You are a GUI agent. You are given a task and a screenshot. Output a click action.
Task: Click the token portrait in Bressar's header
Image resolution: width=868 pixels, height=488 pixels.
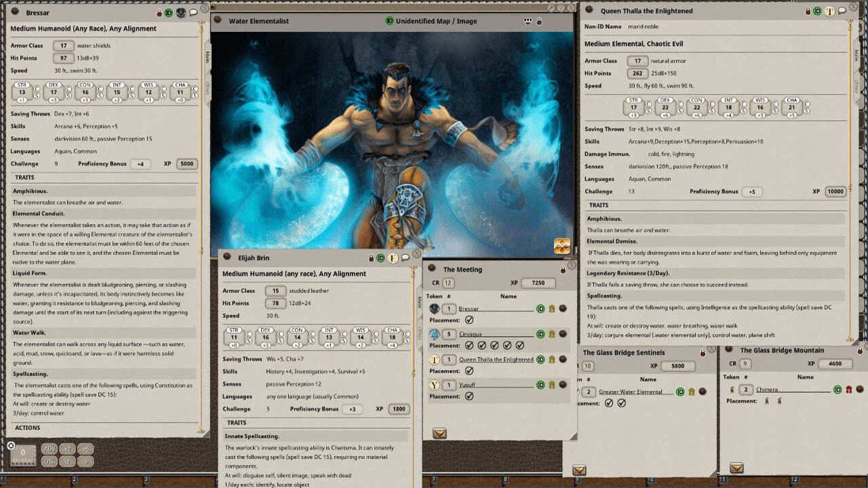coord(181,12)
